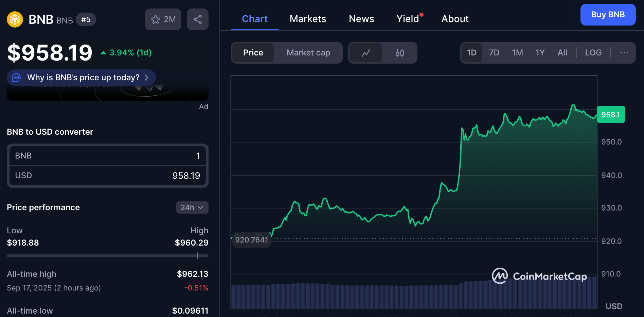The height and width of the screenshot is (317, 644).
Task: Click the BNB amount input field
Action: (x=107, y=156)
